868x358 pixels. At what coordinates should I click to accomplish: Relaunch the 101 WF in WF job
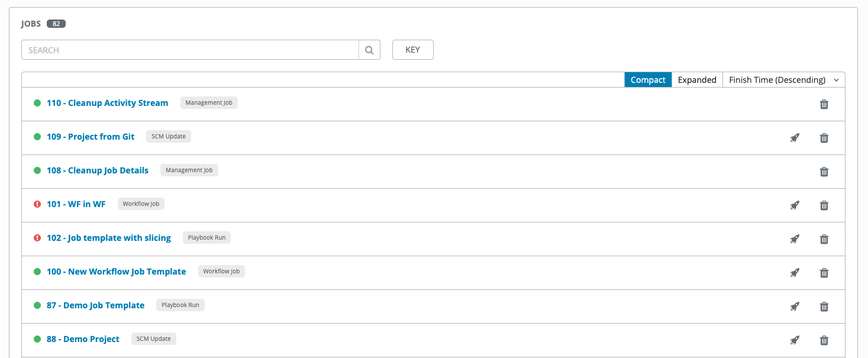[x=795, y=205]
